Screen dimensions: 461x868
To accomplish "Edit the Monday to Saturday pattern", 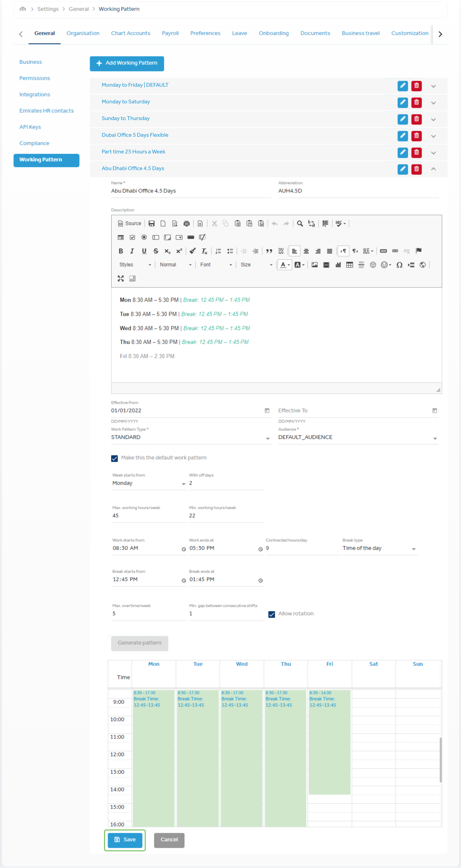I will (x=402, y=102).
